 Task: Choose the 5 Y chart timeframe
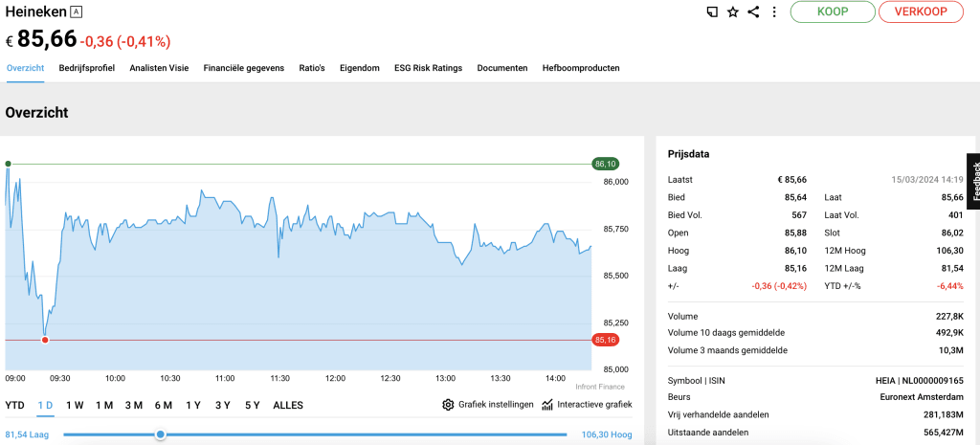[x=252, y=405]
